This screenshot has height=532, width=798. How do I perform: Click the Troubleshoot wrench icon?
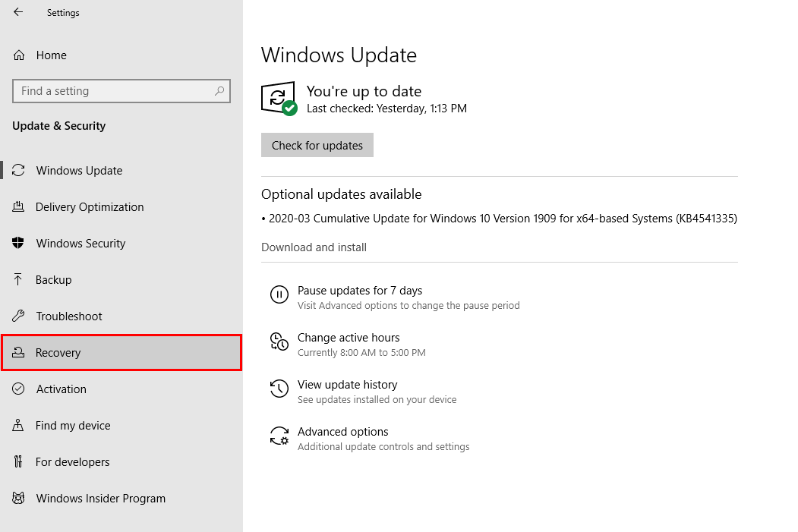click(x=18, y=316)
